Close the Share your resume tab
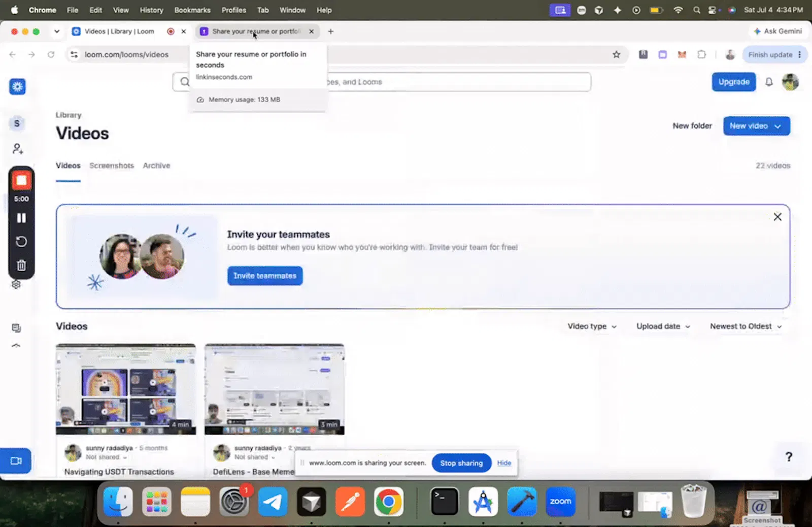The height and width of the screenshot is (527, 812). pos(311,31)
